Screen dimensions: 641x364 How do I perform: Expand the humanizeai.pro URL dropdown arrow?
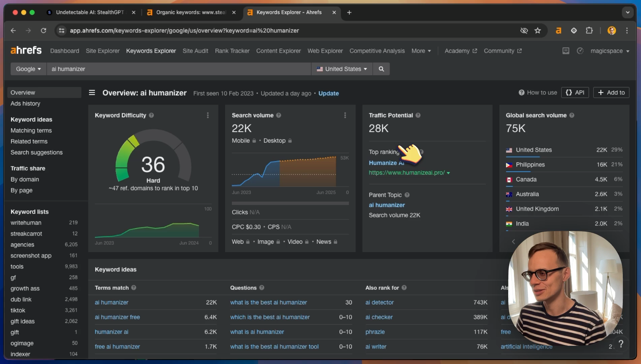point(448,173)
